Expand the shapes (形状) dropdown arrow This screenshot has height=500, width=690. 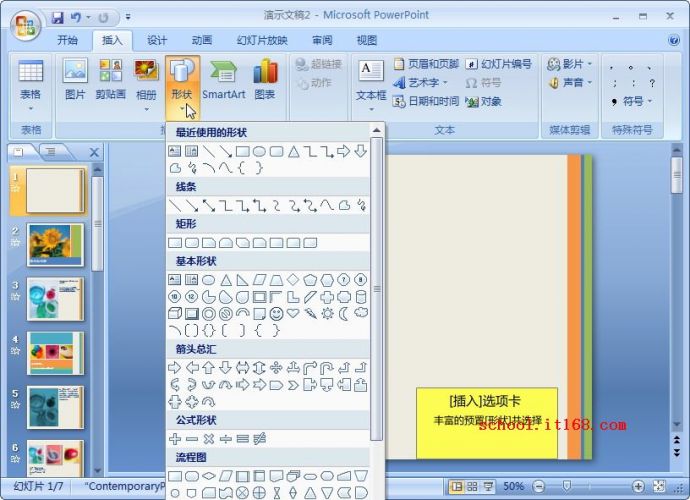pyautogui.click(x=182, y=108)
